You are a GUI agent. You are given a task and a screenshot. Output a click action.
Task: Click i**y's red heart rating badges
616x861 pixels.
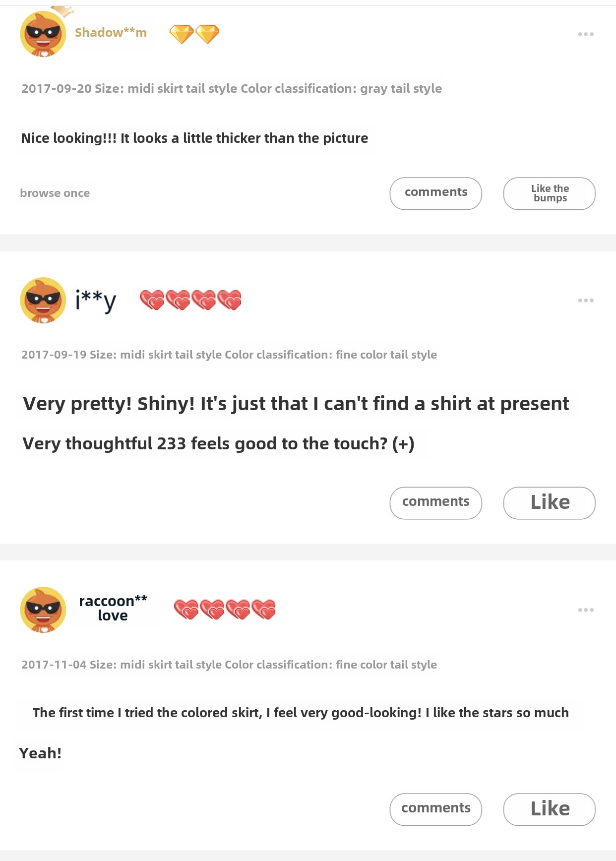point(190,300)
